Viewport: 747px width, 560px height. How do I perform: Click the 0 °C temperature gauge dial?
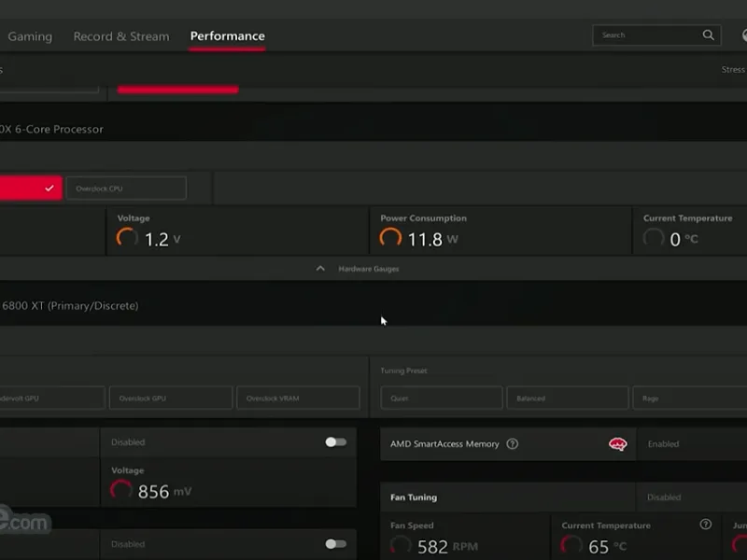653,238
